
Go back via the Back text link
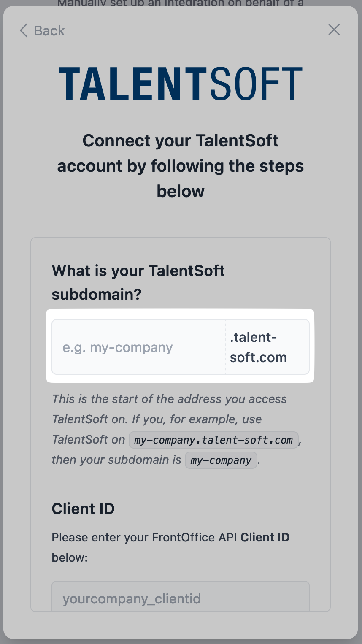pos(49,30)
